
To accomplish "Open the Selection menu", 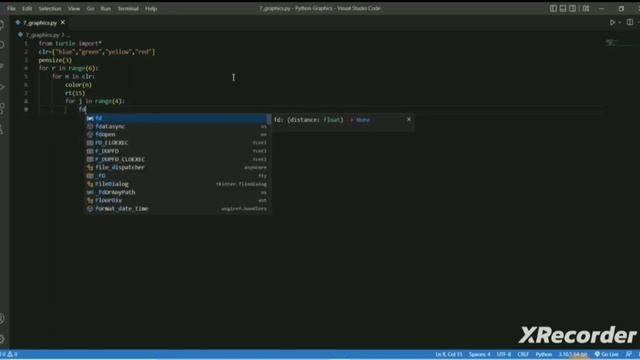I will point(50,8).
